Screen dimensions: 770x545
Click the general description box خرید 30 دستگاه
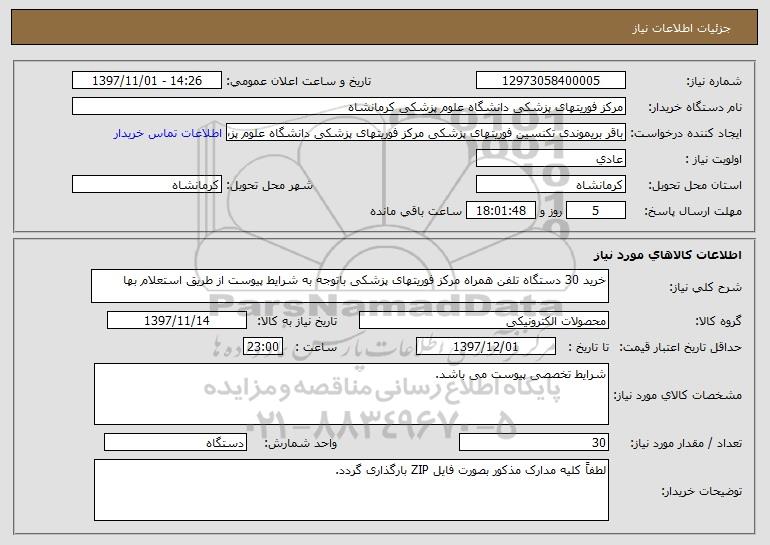350,286
